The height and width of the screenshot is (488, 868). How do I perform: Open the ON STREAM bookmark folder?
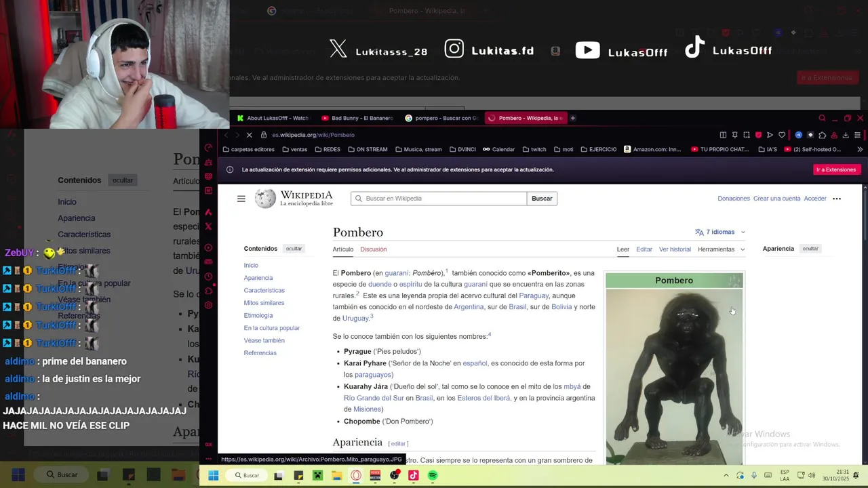click(367, 149)
